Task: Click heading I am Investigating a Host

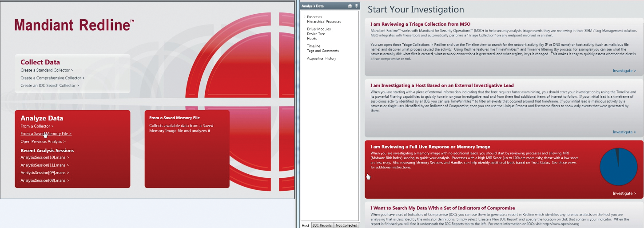Action: pyautogui.click(x=442, y=85)
